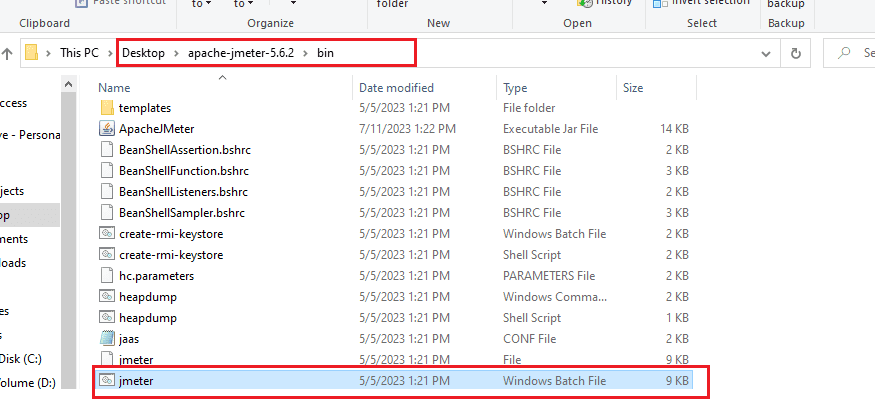Click apache-jmeter-5.6.2 in the breadcrumb path
The height and width of the screenshot is (404, 875).
[x=245, y=53]
